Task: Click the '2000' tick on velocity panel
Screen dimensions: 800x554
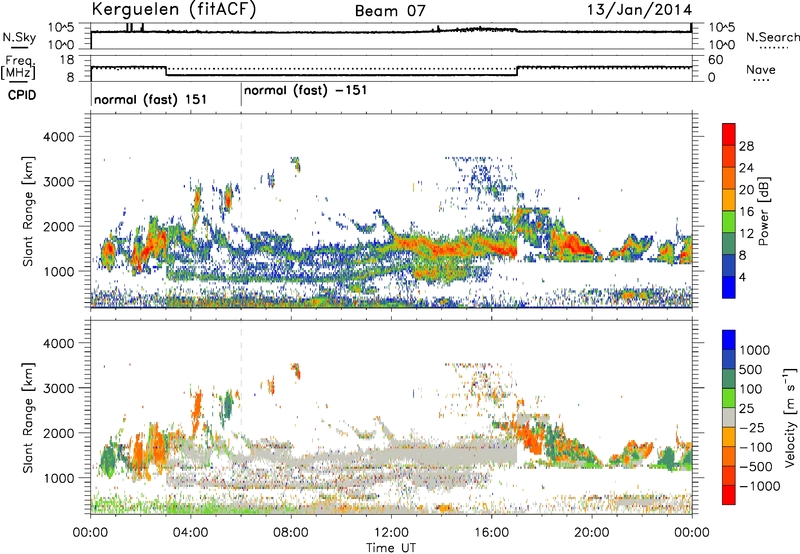Action: (x=59, y=433)
